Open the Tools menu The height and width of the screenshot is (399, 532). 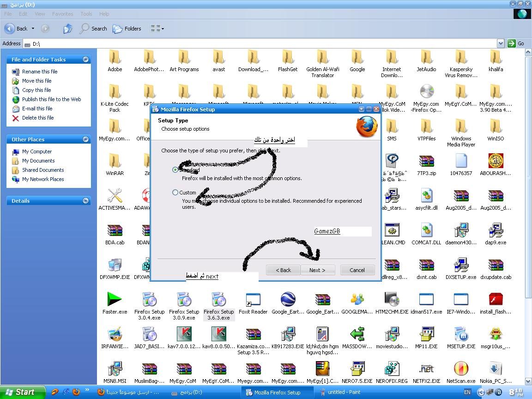pos(86,14)
